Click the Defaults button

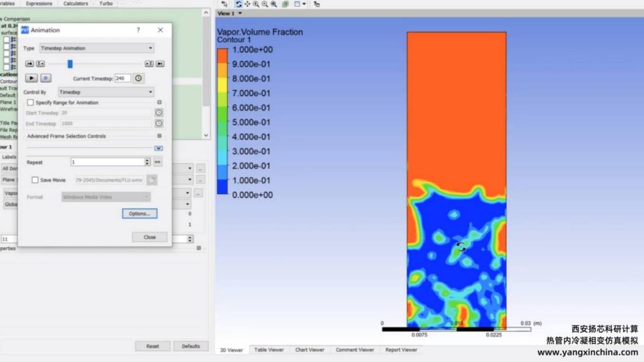point(191,346)
